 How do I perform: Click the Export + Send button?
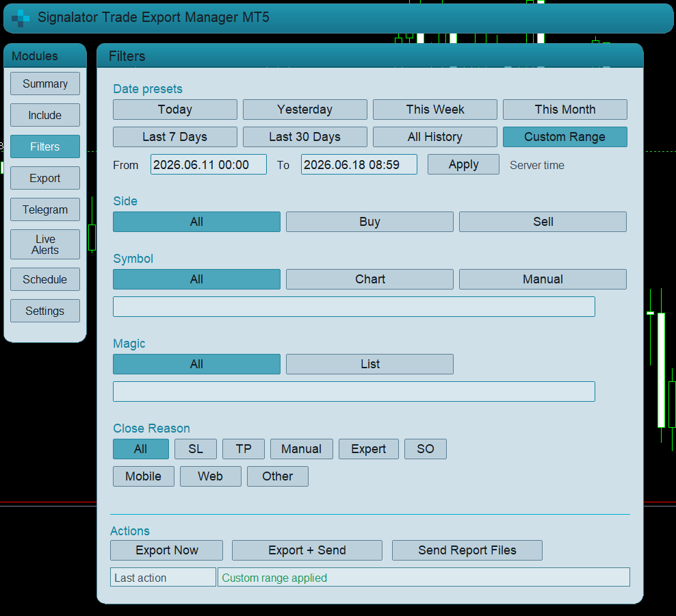click(307, 550)
